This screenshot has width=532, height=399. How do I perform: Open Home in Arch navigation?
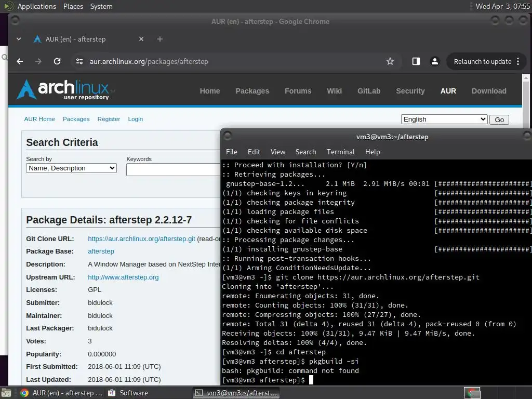pyautogui.click(x=210, y=91)
